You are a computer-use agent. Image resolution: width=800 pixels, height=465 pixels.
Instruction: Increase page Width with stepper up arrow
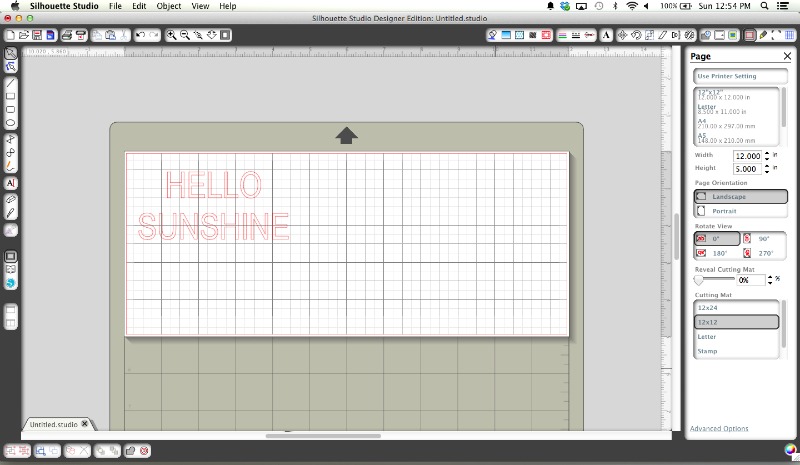click(767, 153)
